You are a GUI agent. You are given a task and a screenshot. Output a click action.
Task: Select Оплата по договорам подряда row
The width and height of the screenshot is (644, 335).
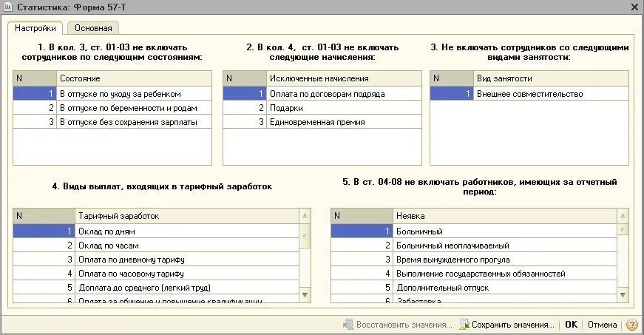322,94
